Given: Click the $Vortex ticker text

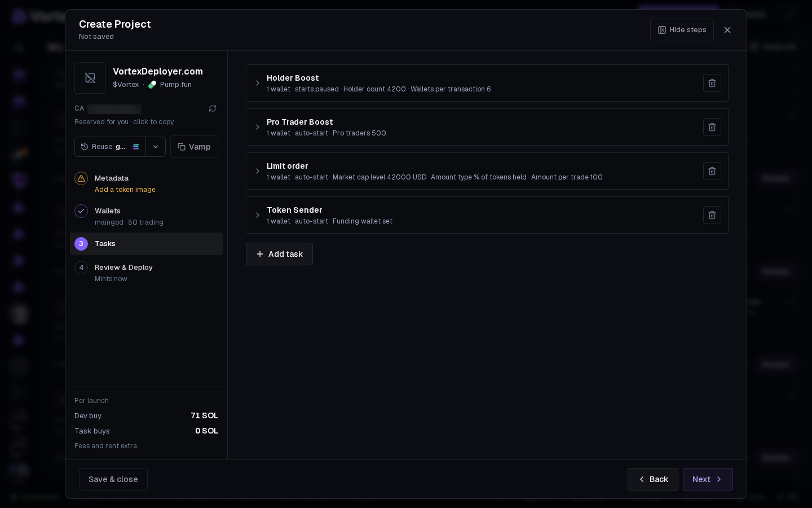Looking at the screenshot, I should tap(126, 85).
